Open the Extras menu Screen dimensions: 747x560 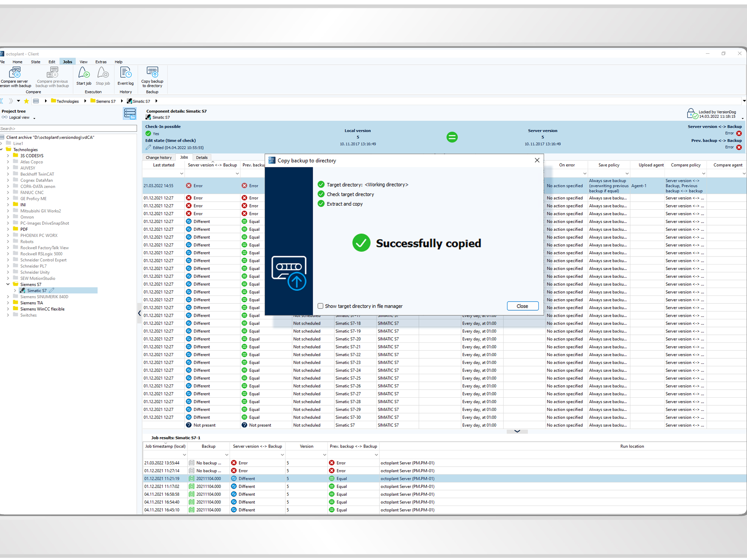[101, 62]
